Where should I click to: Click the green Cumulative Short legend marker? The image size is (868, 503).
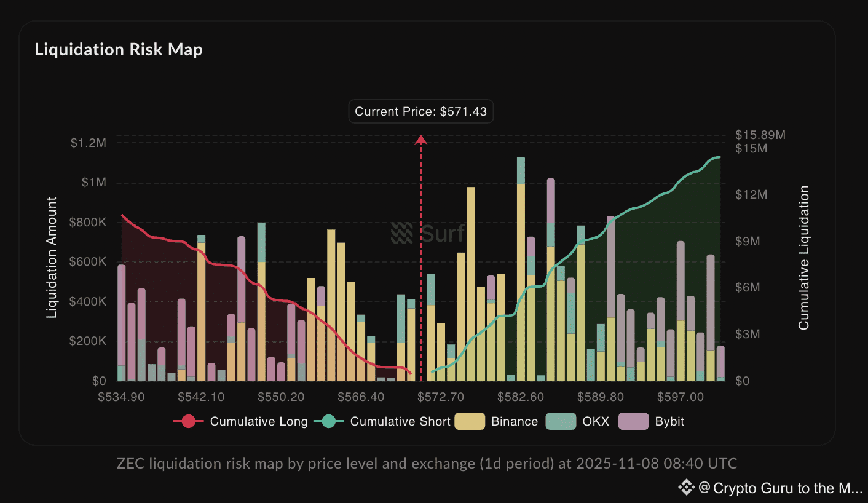tap(328, 421)
